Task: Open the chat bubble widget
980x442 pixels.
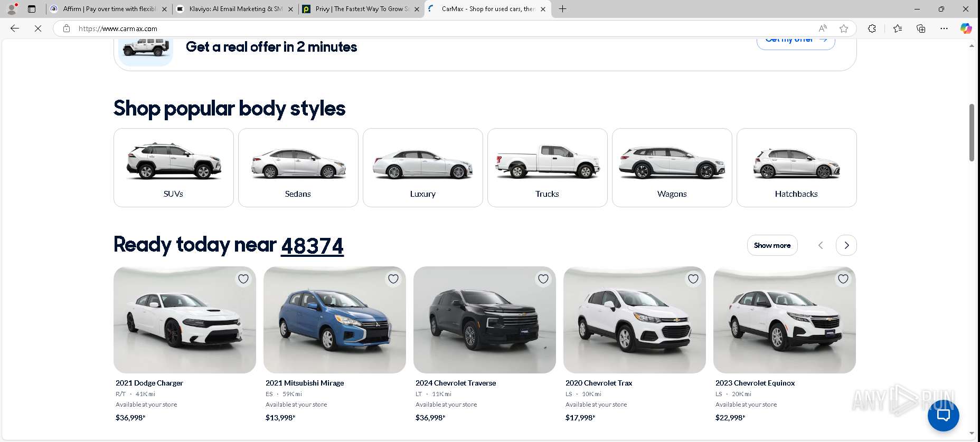Action: click(x=944, y=416)
